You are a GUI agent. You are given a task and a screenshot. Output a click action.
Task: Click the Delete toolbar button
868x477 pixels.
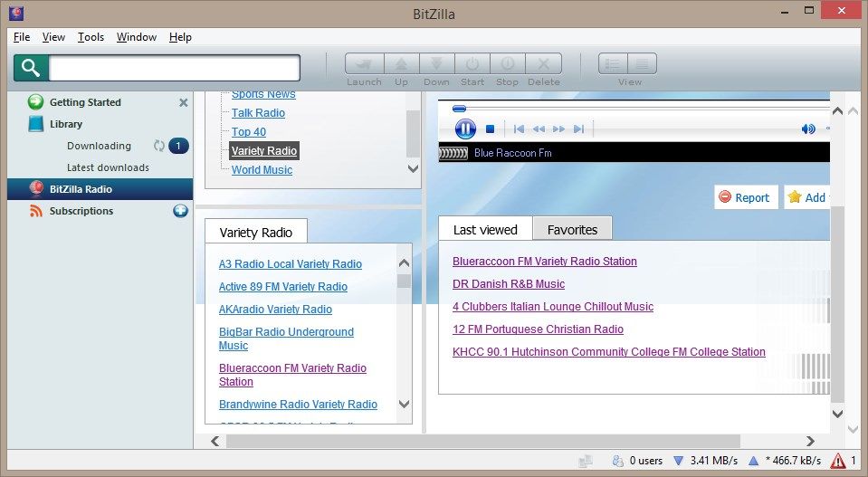click(544, 64)
